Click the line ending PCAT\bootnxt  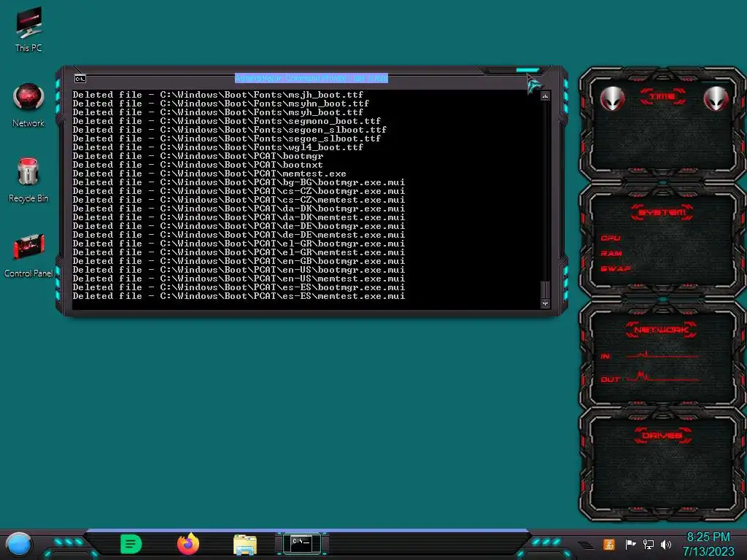pyautogui.click(x=198, y=165)
